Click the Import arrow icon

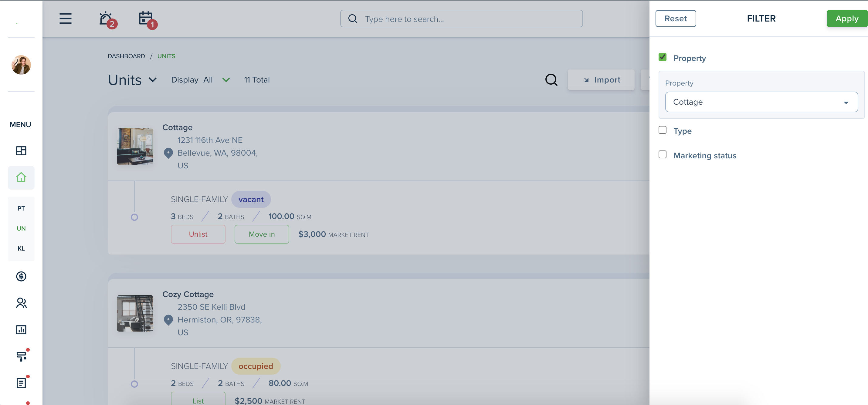click(586, 80)
